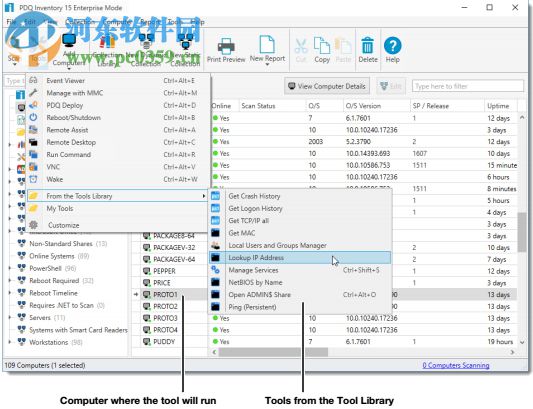Click the Copy toolbar icon
Screen dimensions: 533x409
tap(322, 45)
